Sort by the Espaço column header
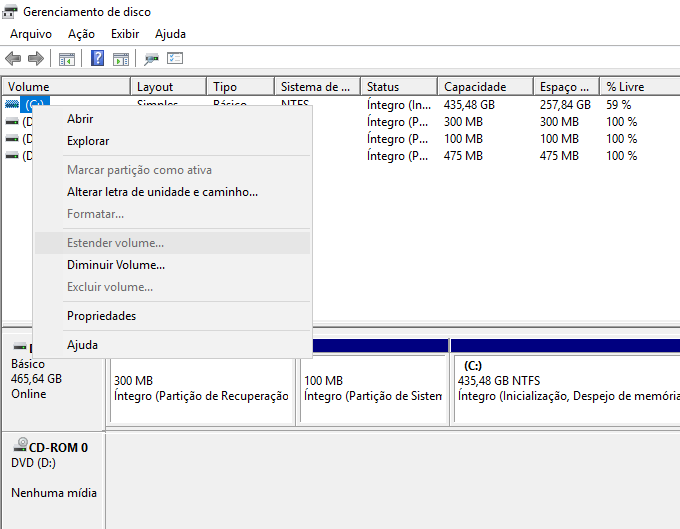Image resolution: width=680 pixels, height=529 pixels. [567, 87]
